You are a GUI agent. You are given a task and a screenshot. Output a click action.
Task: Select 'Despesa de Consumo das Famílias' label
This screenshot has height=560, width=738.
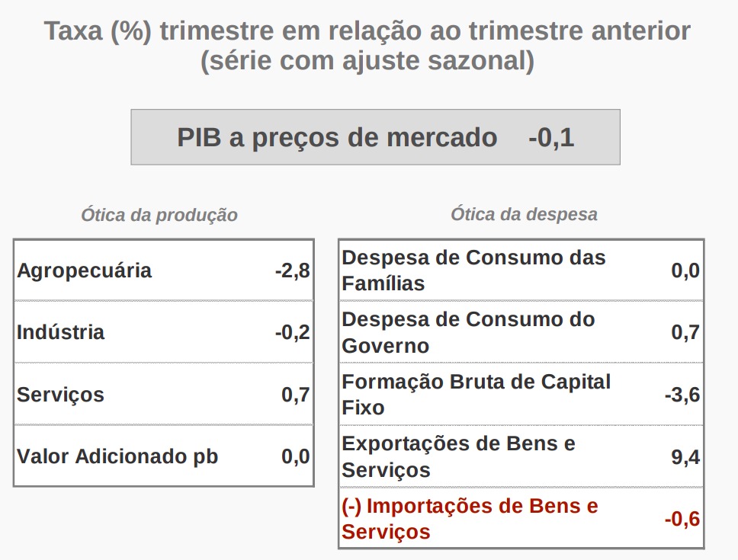[473, 270]
